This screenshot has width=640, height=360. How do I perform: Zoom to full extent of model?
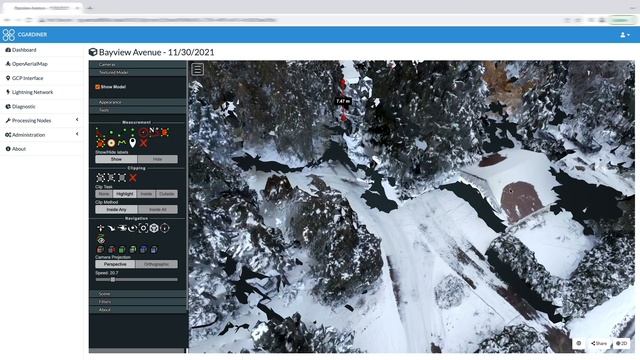coord(143,228)
